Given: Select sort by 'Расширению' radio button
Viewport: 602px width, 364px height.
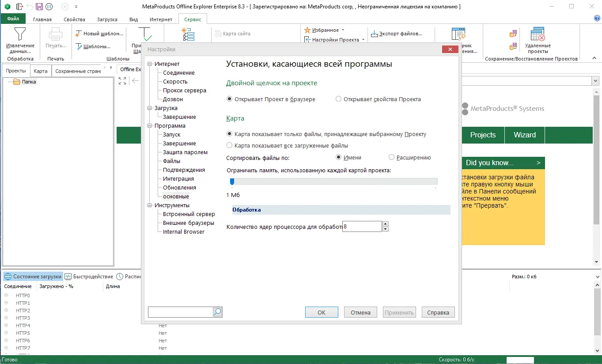Looking at the screenshot, I should 391,157.
